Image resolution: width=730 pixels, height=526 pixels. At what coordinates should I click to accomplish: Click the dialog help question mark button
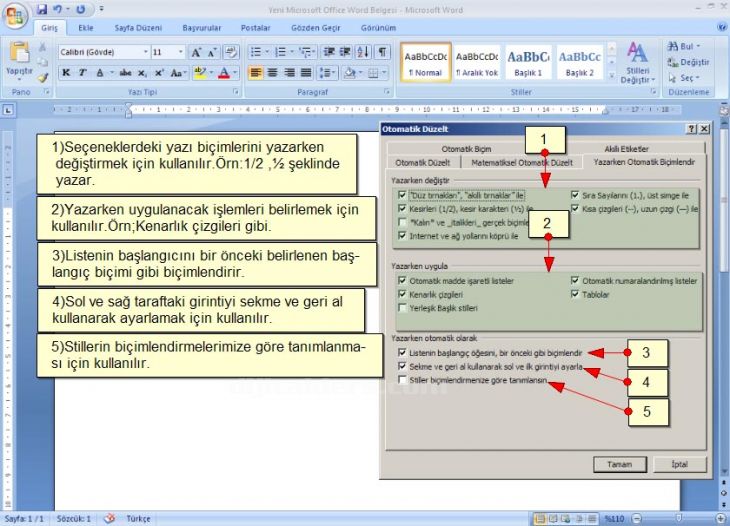691,129
